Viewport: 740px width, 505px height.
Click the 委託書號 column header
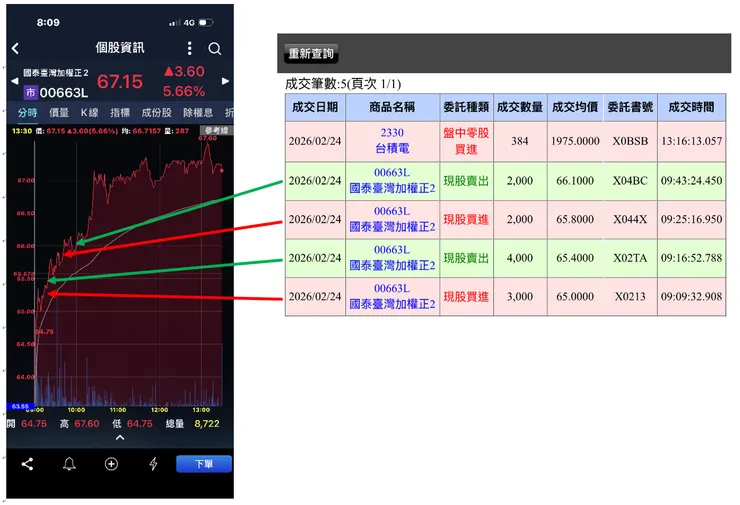(x=630, y=107)
